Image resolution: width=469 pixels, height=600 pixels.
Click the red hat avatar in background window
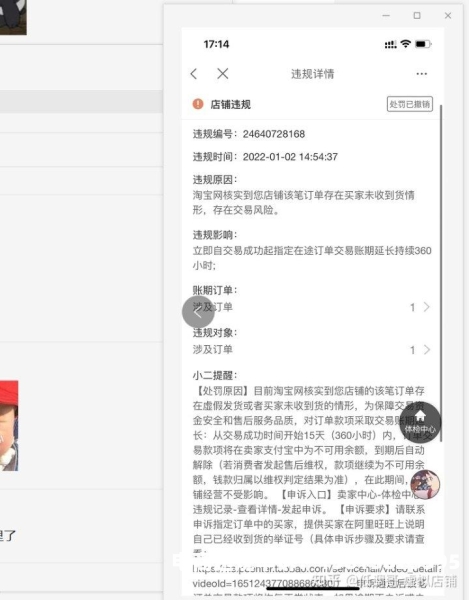click(x=9, y=426)
